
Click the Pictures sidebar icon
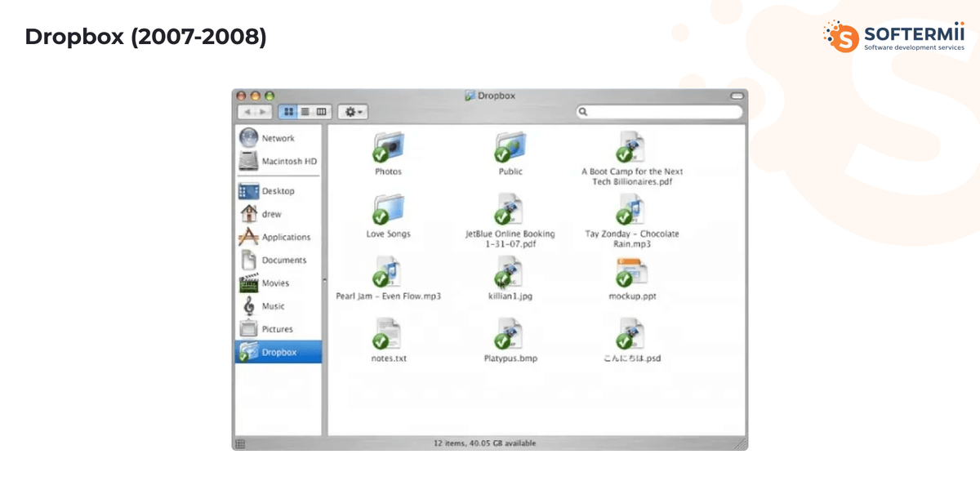pos(248,329)
